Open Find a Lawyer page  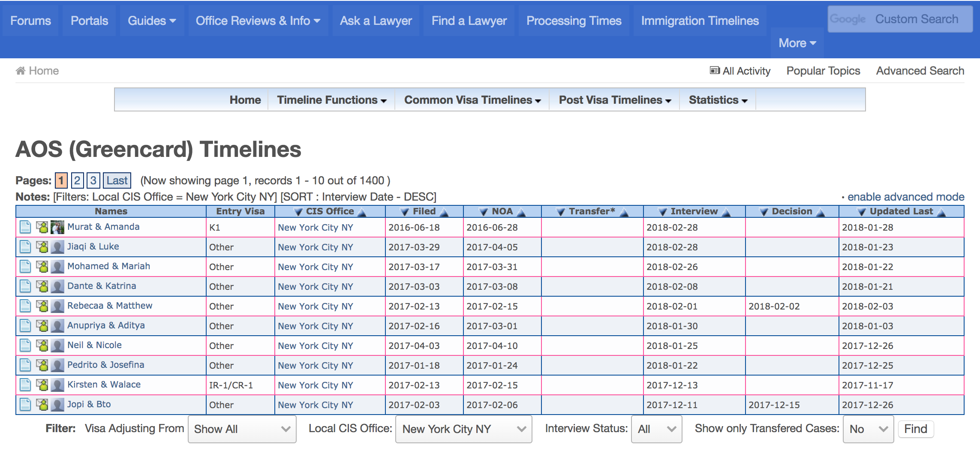[x=469, y=21]
